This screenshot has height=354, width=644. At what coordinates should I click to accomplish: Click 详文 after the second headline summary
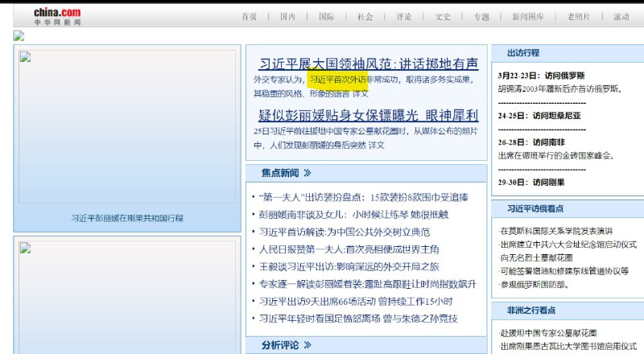[376, 145]
